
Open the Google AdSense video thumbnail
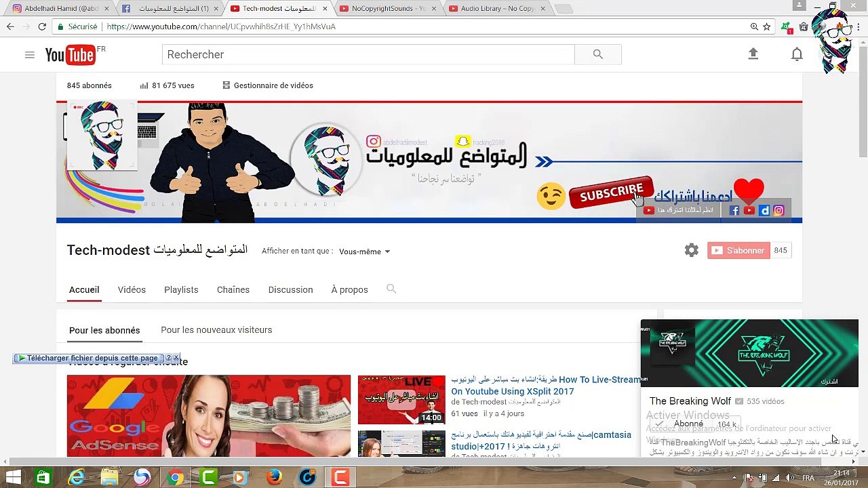(x=209, y=415)
